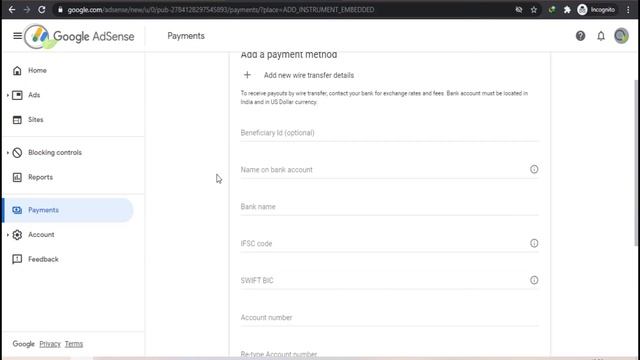The image size is (640, 360).
Task: Open Reports in the sidebar
Action: tap(40, 177)
